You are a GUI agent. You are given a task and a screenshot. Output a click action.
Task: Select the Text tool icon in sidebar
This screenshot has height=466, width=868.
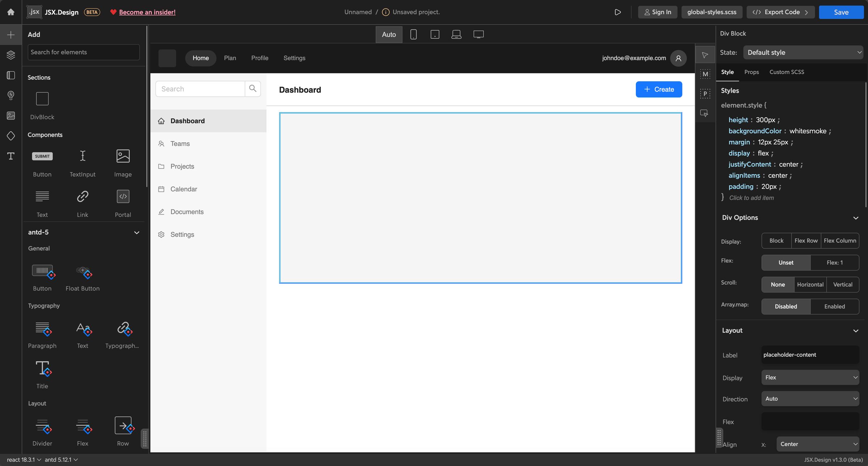(x=11, y=156)
